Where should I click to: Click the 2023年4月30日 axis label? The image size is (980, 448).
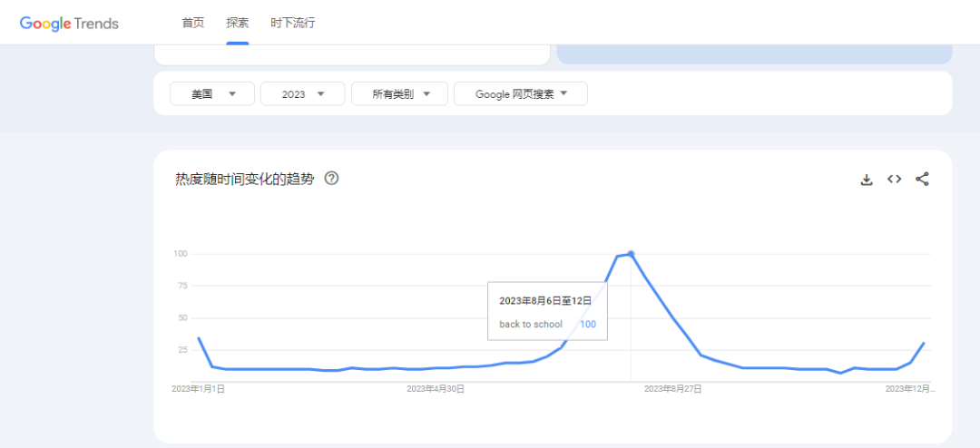click(x=436, y=389)
